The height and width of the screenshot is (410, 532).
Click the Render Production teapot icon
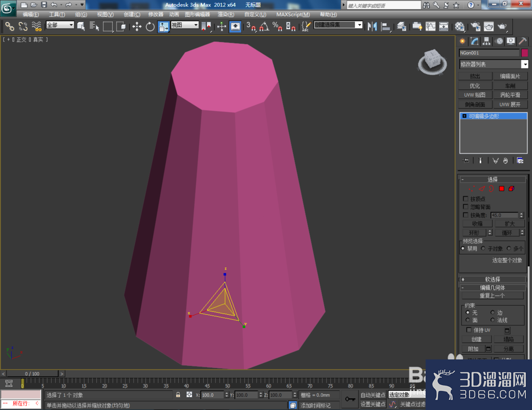[x=502, y=26]
